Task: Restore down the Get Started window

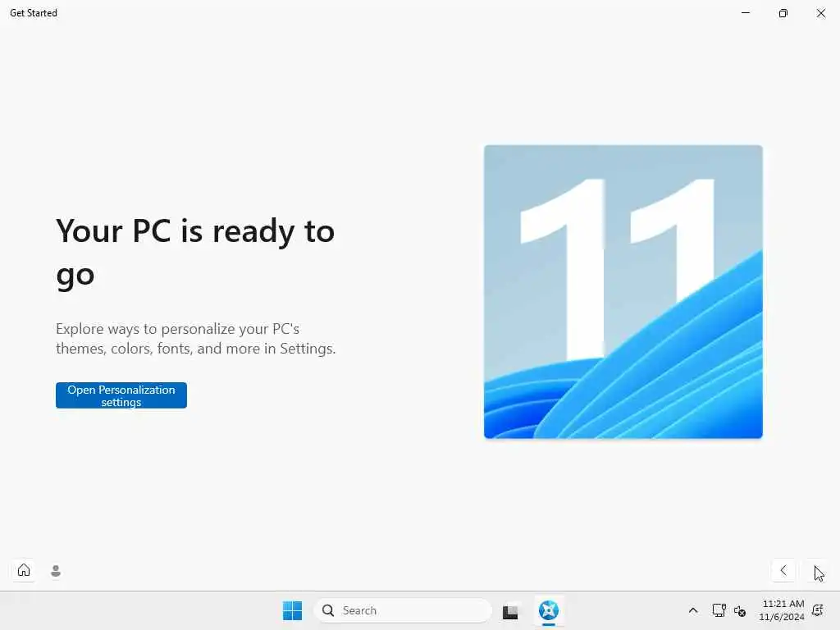Action: [x=783, y=13]
